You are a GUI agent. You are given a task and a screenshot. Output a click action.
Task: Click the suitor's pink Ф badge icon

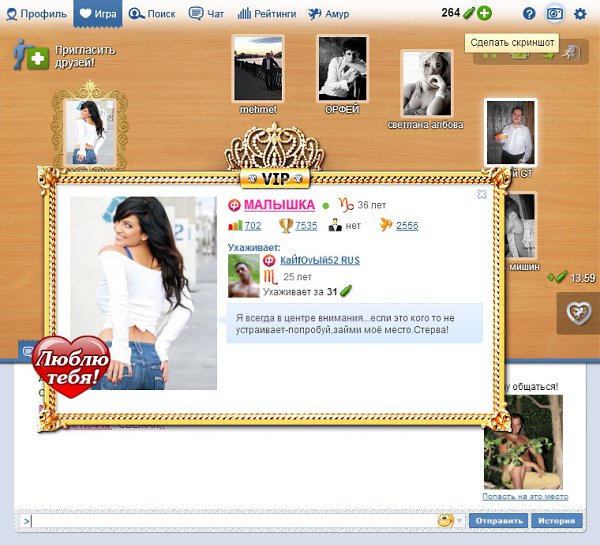(x=269, y=261)
